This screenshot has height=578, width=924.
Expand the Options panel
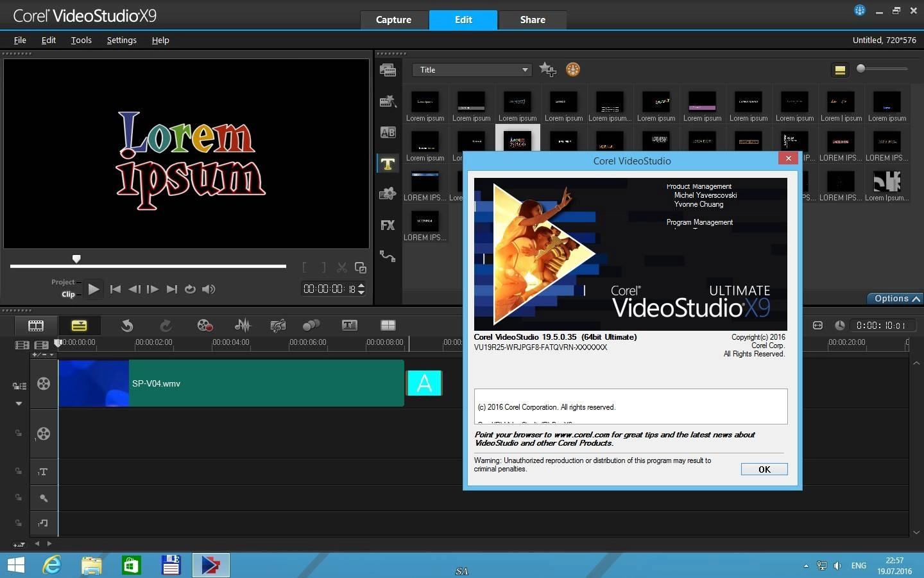[x=895, y=299]
